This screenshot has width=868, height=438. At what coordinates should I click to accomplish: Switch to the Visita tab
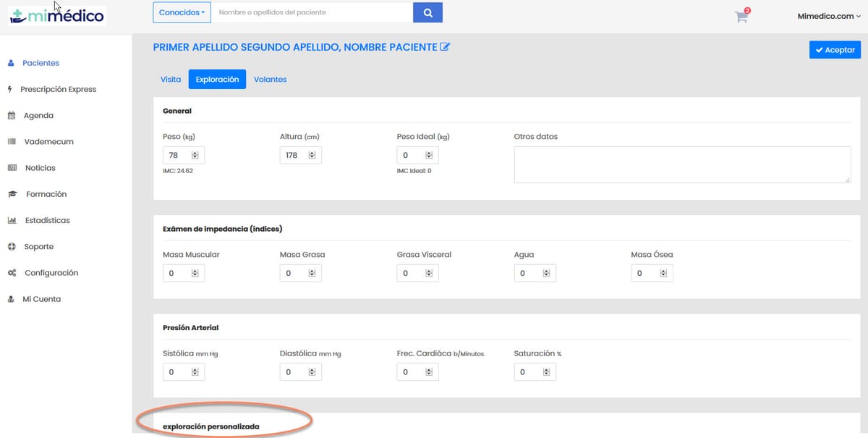[x=171, y=79]
